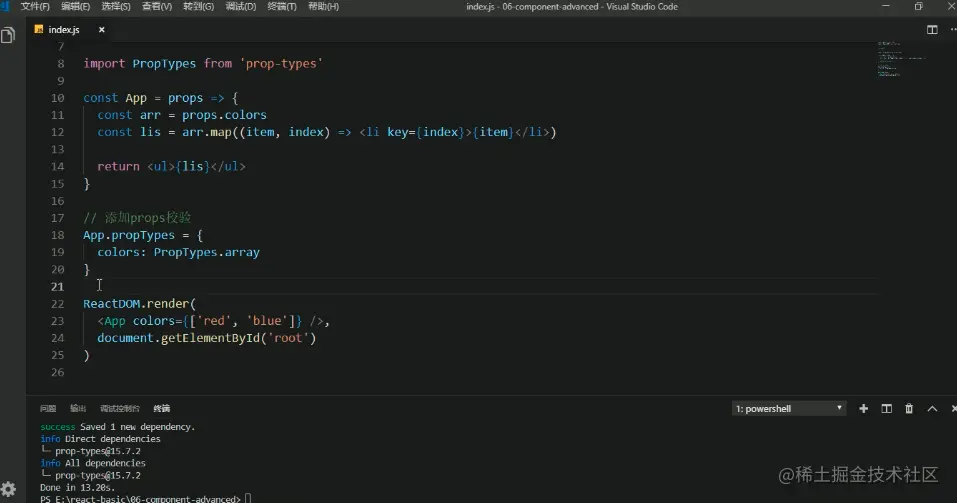Click 'Done in 13.20s.' terminal line
Screen dimensions: 957x503
pos(78,488)
